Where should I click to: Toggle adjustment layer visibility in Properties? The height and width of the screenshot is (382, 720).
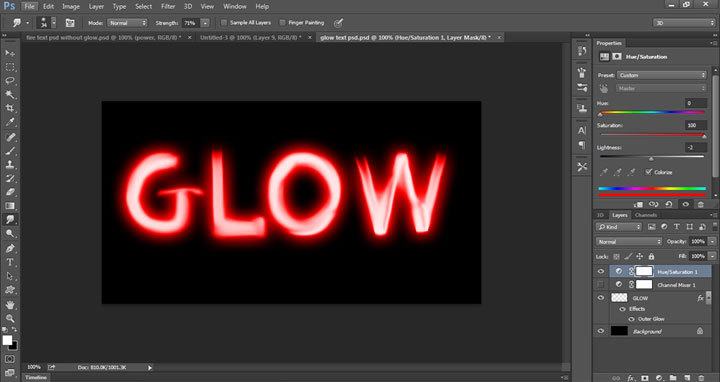(x=686, y=204)
